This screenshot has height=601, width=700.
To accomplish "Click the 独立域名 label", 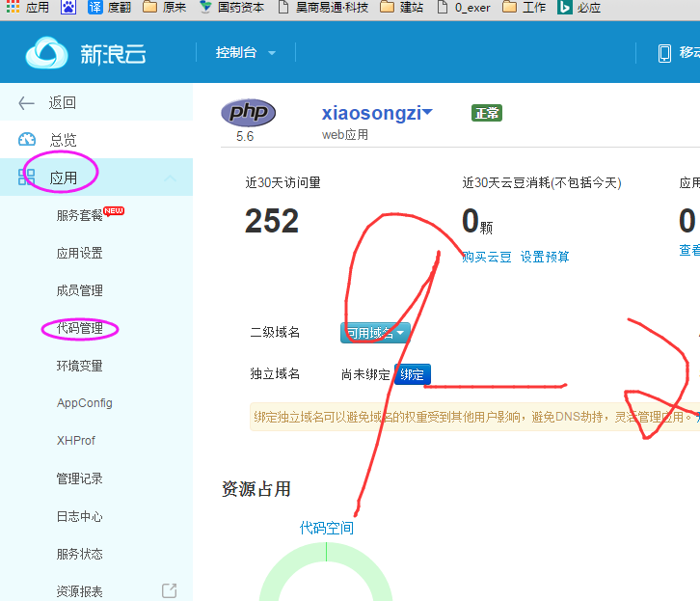I will point(275,373).
